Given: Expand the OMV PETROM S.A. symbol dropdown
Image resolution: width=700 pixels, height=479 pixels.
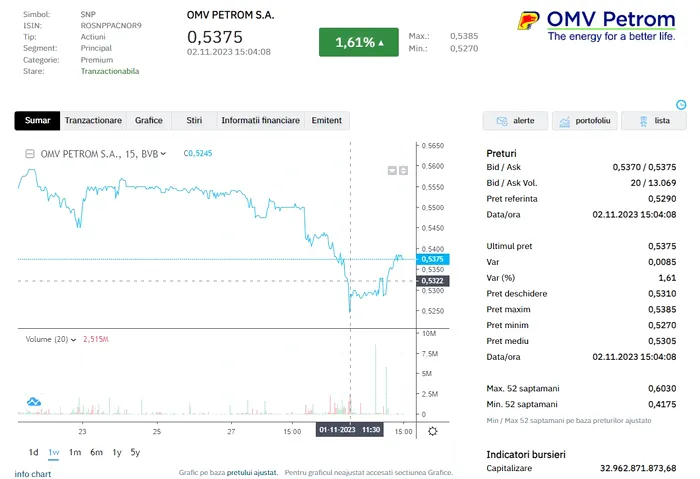Looking at the screenshot, I should [163, 154].
